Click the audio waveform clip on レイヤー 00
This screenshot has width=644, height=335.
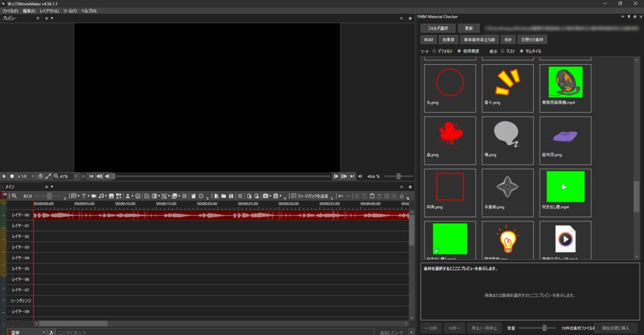(221, 215)
